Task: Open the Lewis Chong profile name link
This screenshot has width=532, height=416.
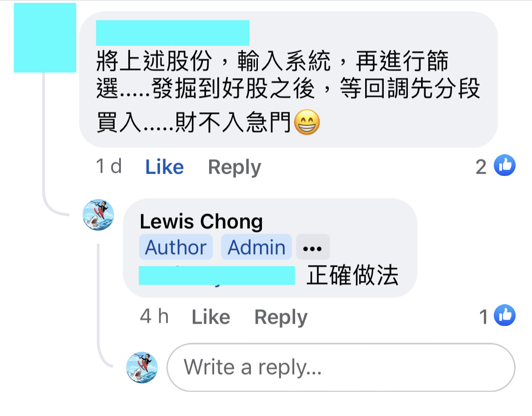Action: pos(201,221)
